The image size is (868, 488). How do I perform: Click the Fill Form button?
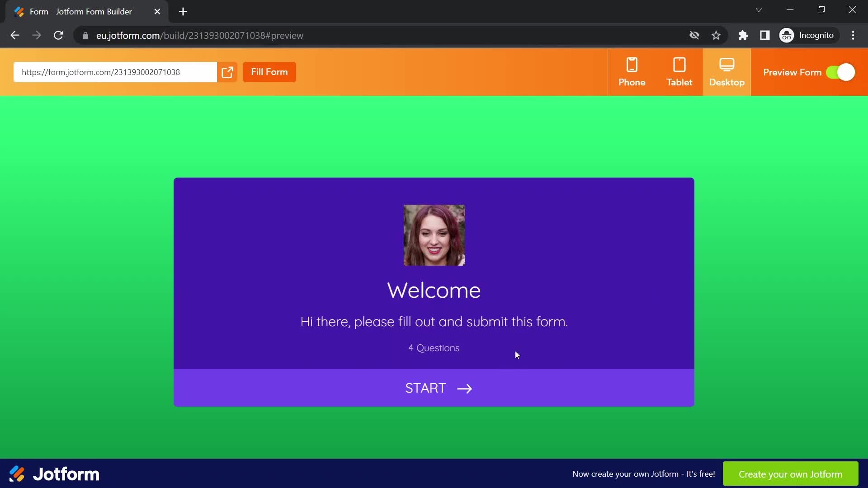pyautogui.click(x=269, y=71)
